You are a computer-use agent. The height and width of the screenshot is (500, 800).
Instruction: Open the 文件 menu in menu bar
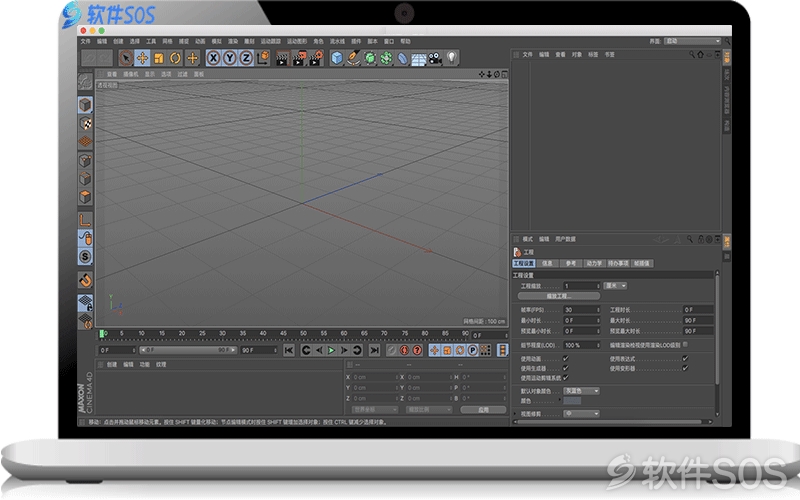coord(86,41)
